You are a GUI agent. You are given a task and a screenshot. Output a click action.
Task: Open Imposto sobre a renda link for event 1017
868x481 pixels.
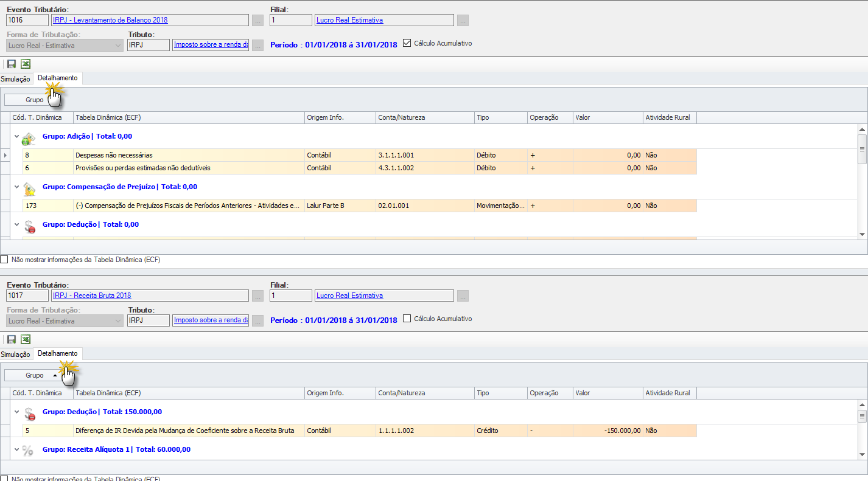(211, 320)
